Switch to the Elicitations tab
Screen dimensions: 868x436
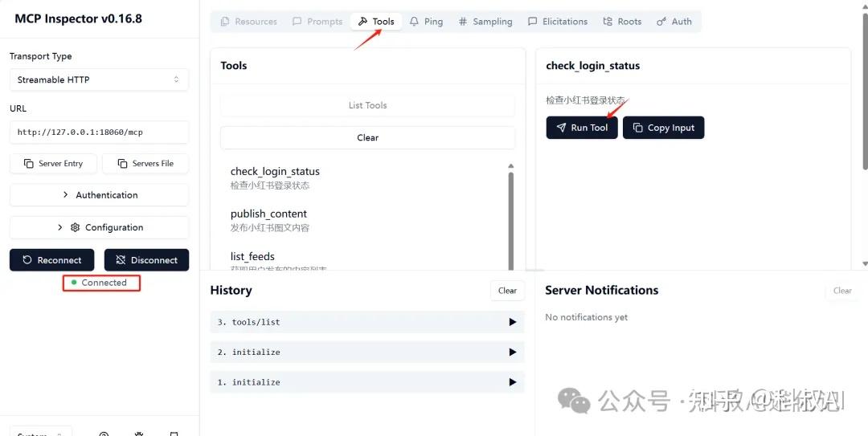557,22
